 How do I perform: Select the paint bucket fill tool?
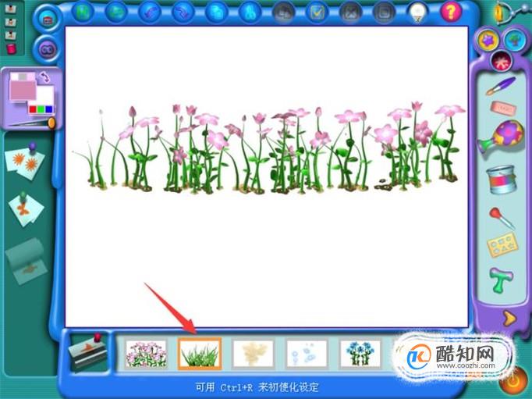coord(501,180)
